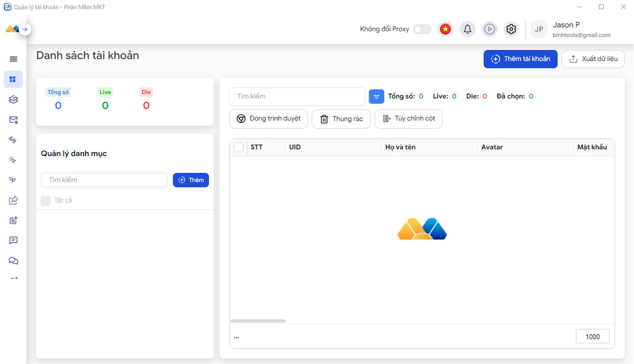
Task: Click Tùy chỉnh cột button
Action: [x=409, y=119]
